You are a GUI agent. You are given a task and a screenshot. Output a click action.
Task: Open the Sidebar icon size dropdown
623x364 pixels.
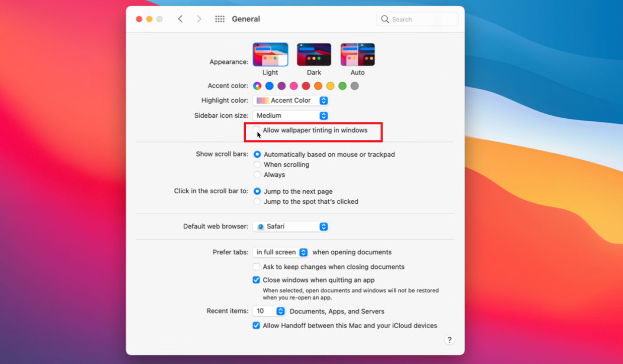[290, 116]
